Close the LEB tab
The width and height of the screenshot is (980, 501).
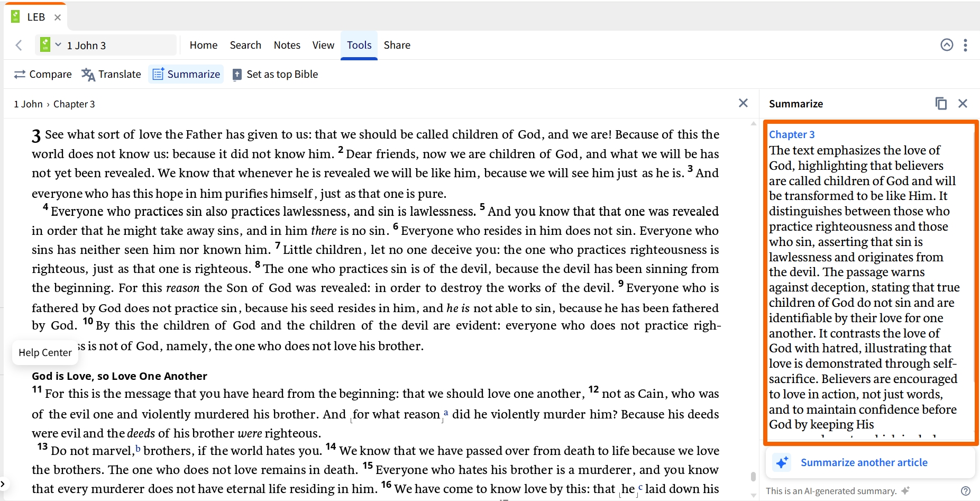point(58,17)
